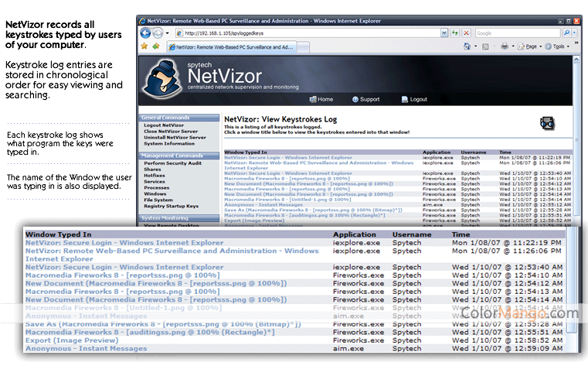Click Logout in NetVizor navigation bar
The image size is (588, 369).
pos(414,99)
